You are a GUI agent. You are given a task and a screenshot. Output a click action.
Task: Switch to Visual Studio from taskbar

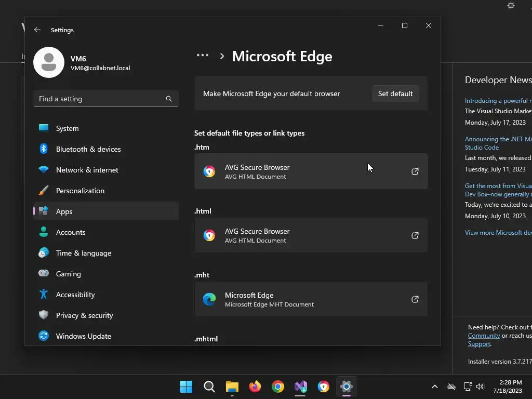pos(301,387)
